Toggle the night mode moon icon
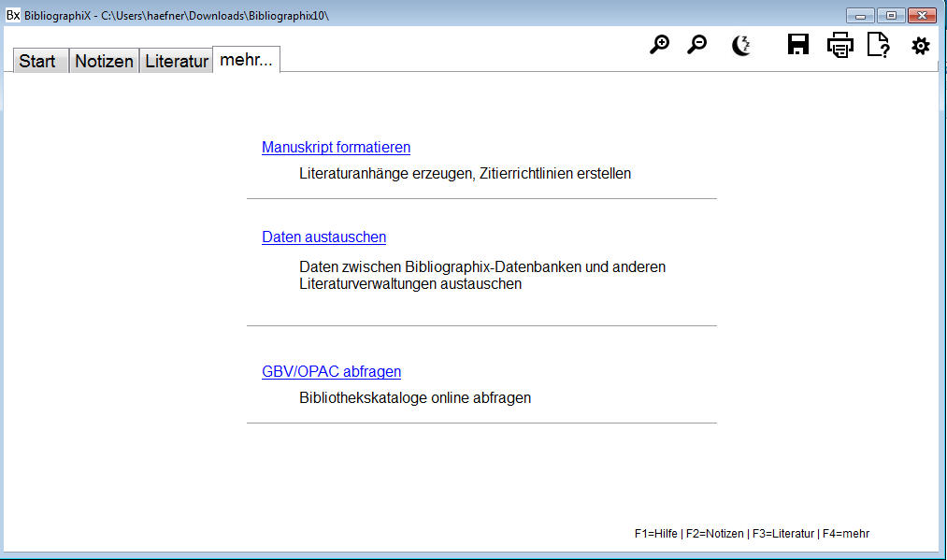This screenshot has width=947, height=560. coord(741,45)
